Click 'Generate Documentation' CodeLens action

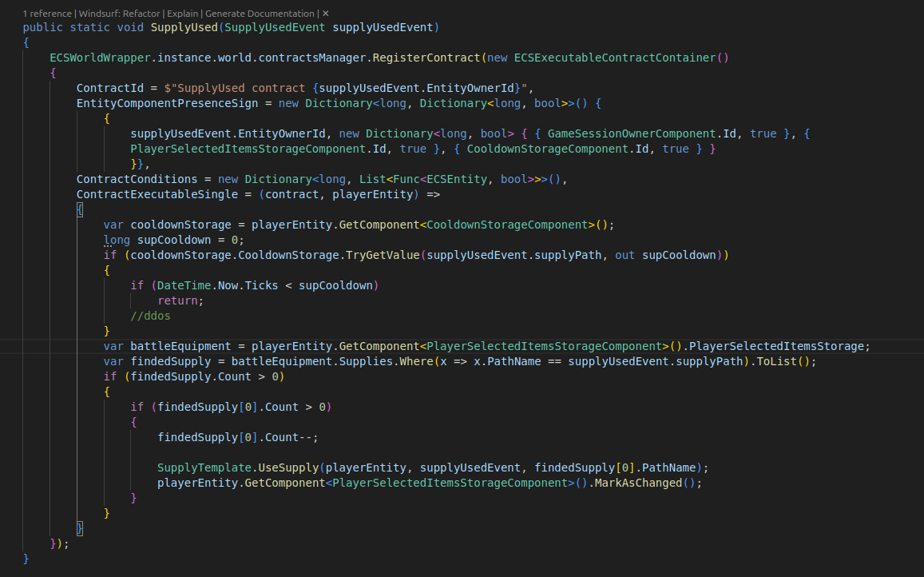tap(260, 14)
